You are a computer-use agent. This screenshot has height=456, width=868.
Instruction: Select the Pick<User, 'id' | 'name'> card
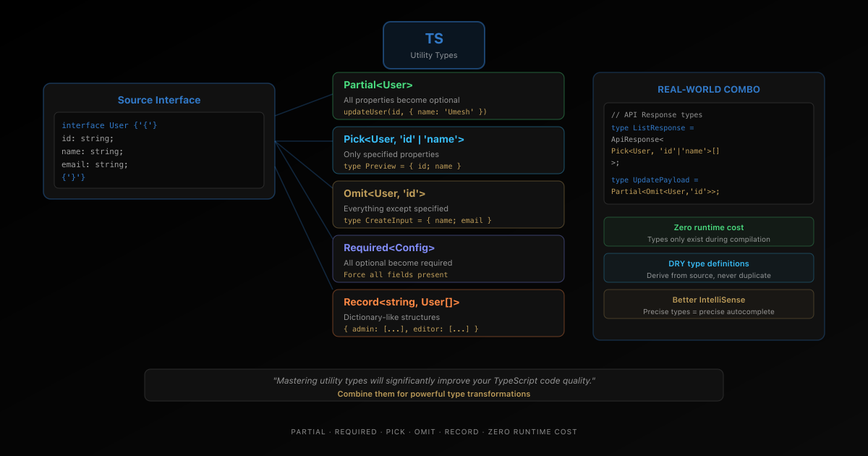pos(448,150)
